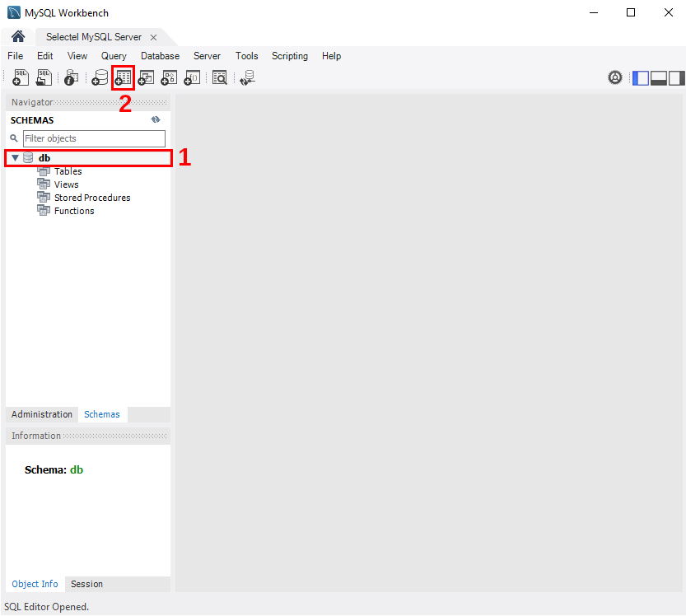This screenshot has width=686, height=616.
Task: Click the SCHEMAS heading text
Action: point(32,120)
